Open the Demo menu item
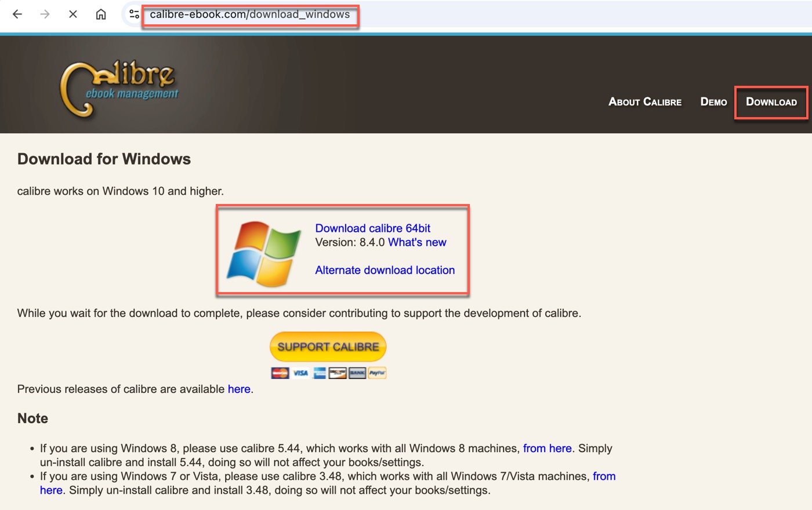Image resolution: width=812 pixels, height=510 pixels. point(713,102)
